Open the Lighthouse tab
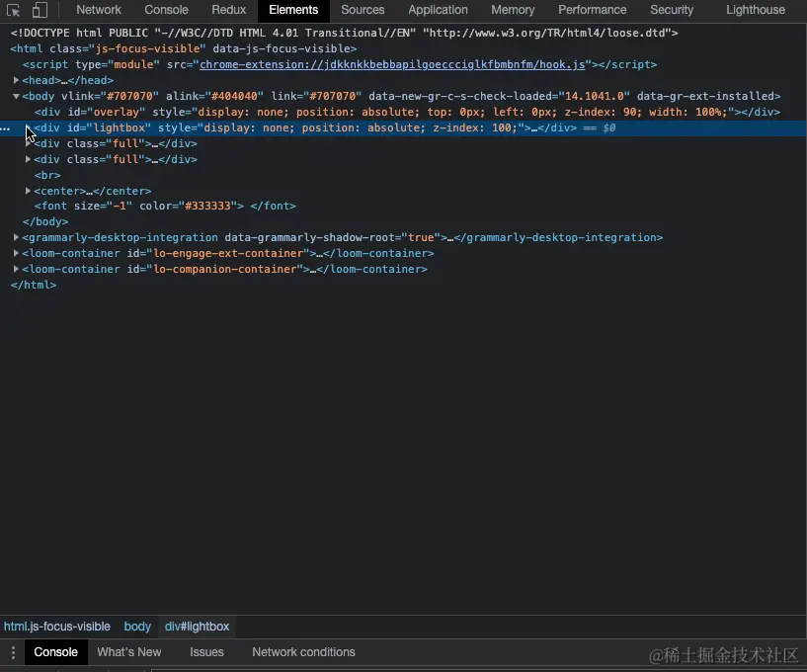807x672 pixels. pos(755,10)
